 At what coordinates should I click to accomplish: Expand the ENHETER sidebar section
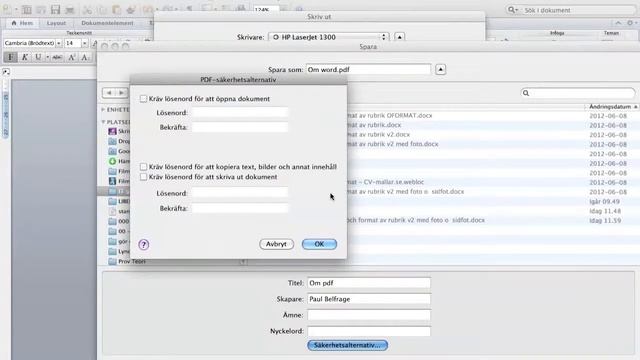(103, 109)
